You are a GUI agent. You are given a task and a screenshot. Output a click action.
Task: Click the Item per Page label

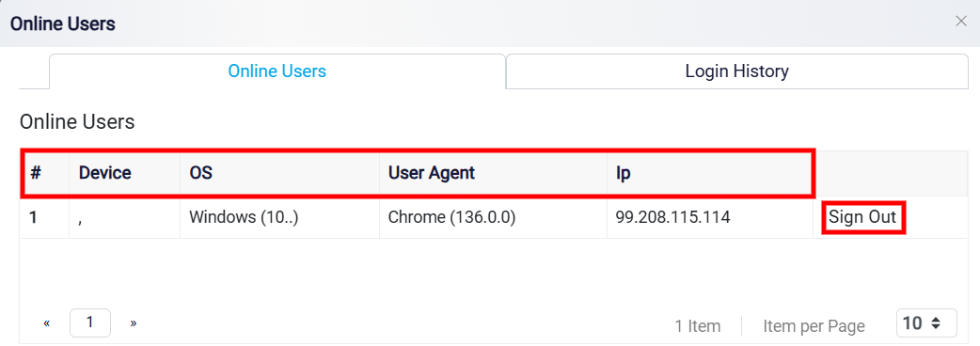814,325
